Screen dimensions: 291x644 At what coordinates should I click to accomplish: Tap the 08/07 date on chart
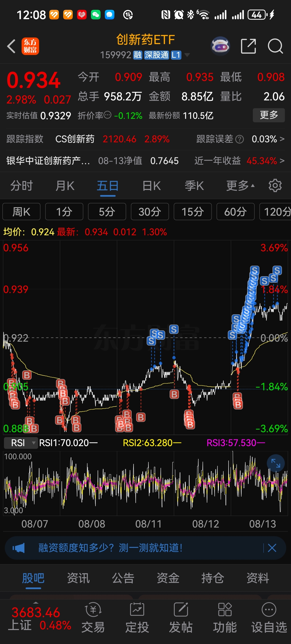(35, 524)
